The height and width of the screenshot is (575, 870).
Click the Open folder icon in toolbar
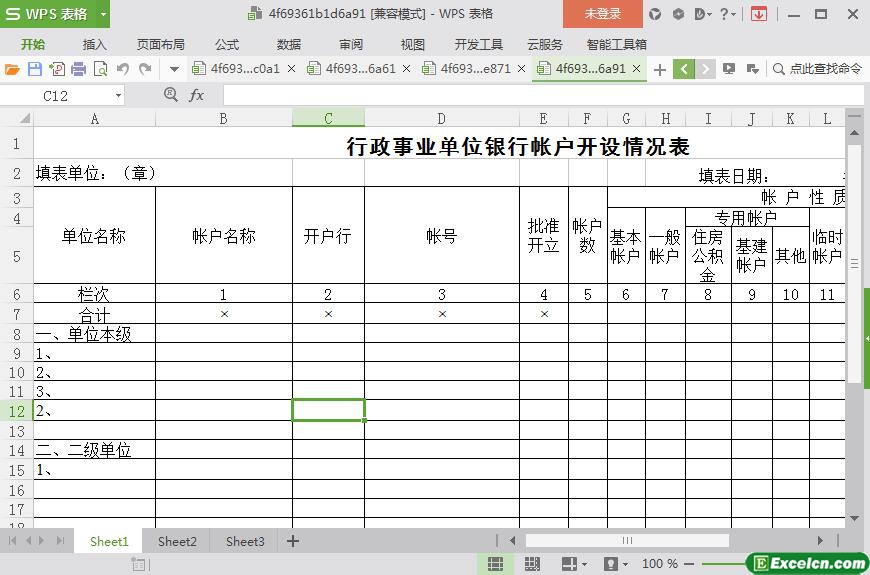click(x=12, y=69)
